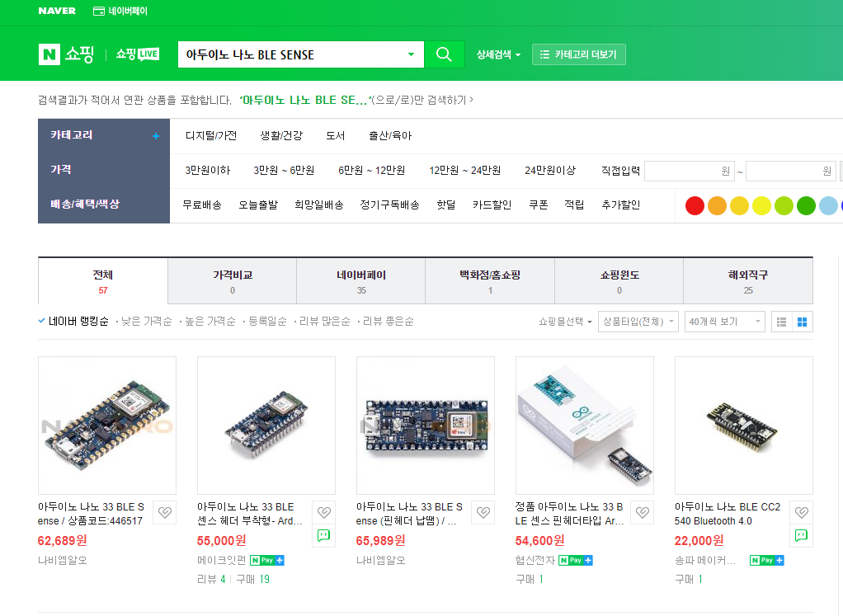Image resolution: width=843 pixels, height=616 pixels.
Task: Sort by 높은 가격순
Action: click(x=210, y=322)
